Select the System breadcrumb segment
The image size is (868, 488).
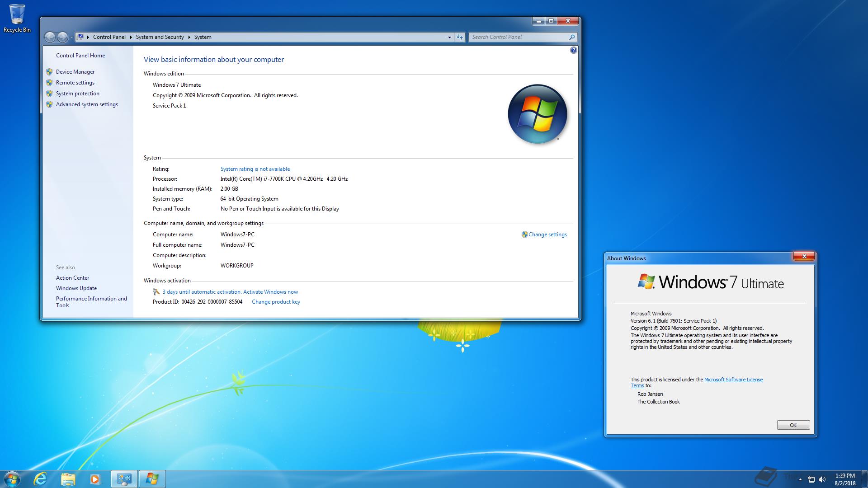(x=203, y=37)
